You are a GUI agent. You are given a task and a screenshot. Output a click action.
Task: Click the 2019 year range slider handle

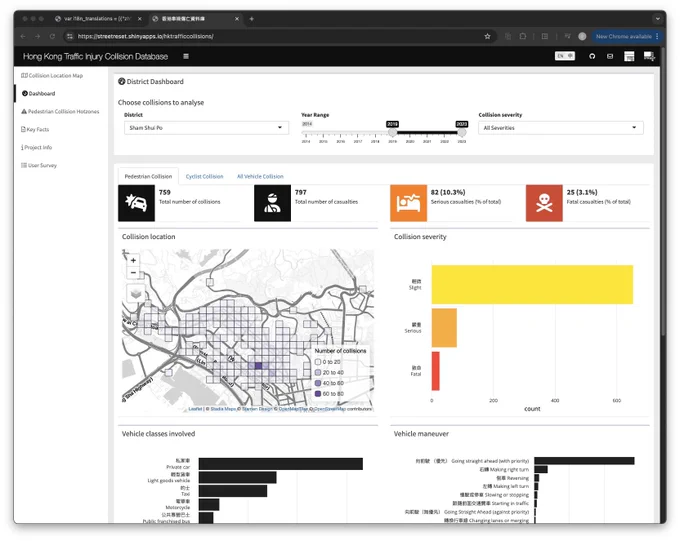[392, 132]
